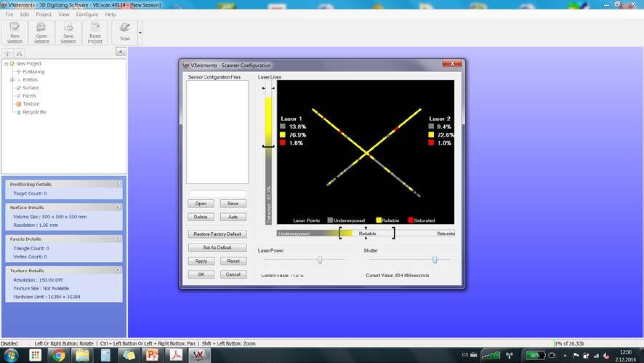Click Restore Factory Default

[x=217, y=234]
